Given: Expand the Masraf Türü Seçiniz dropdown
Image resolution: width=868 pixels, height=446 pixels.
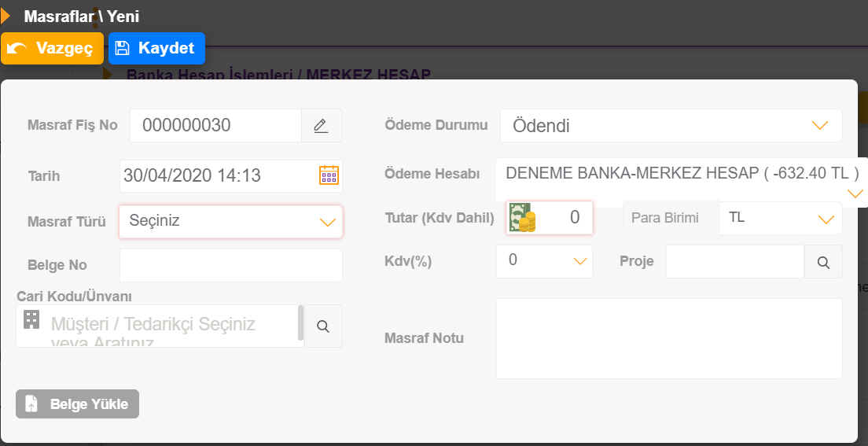Looking at the screenshot, I should [x=231, y=222].
